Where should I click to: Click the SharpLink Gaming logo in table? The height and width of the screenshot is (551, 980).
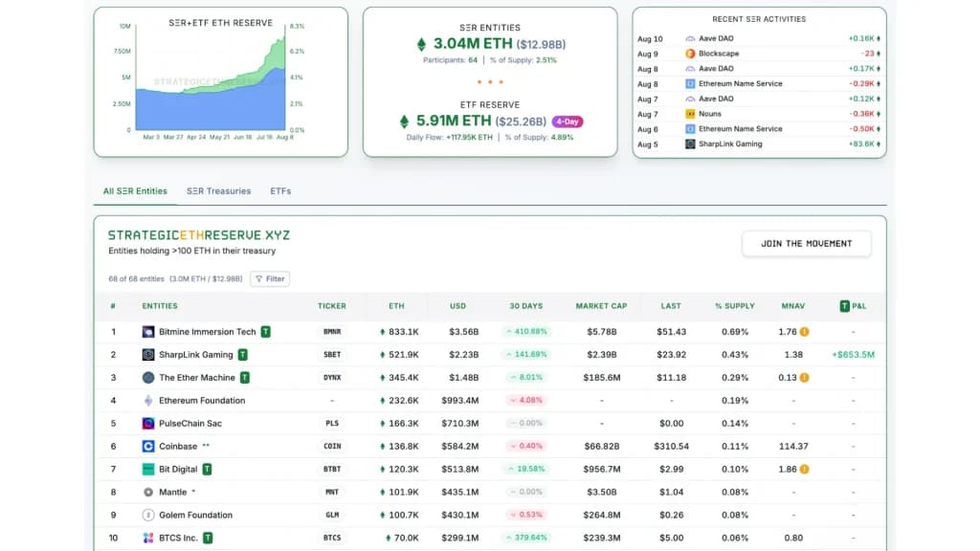point(148,355)
